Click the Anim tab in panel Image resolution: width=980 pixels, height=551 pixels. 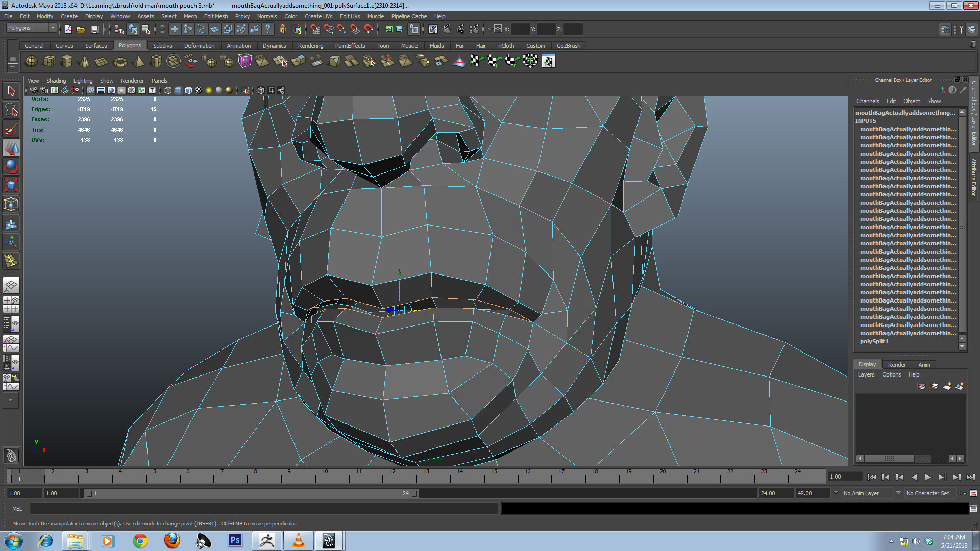pos(923,364)
